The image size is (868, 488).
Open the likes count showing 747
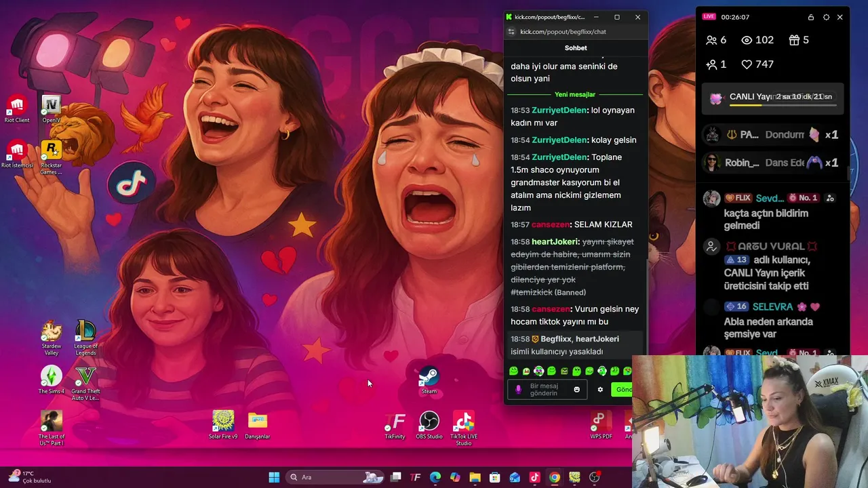[757, 64]
